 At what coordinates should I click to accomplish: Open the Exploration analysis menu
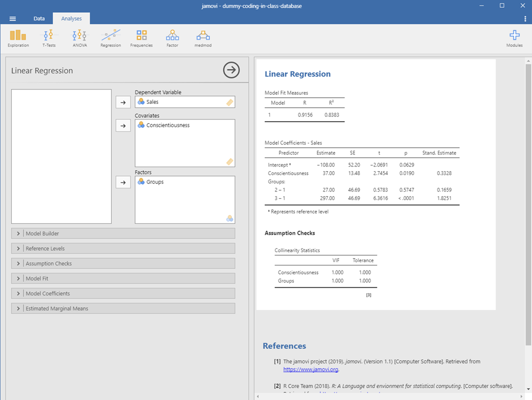coord(18,38)
